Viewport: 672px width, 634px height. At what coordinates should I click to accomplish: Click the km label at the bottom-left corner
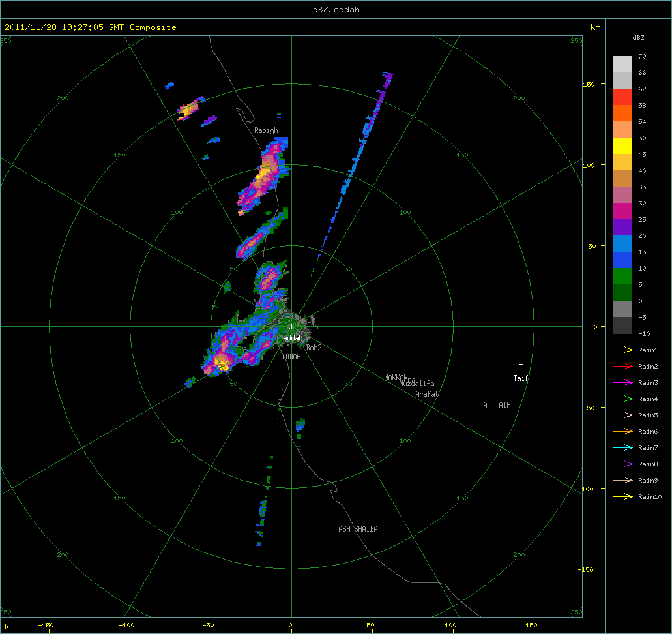point(9,627)
